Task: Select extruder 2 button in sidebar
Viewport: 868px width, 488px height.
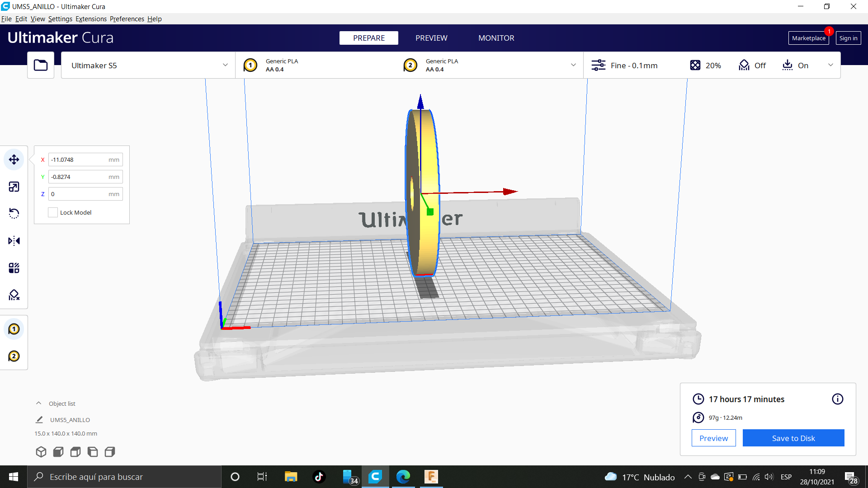Action: tap(14, 356)
